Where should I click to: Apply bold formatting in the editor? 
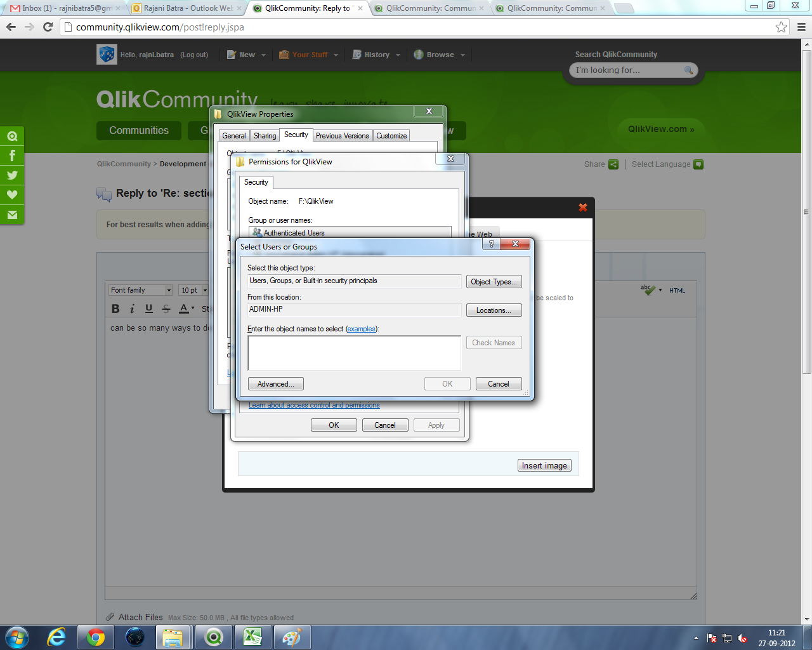[x=115, y=308]
